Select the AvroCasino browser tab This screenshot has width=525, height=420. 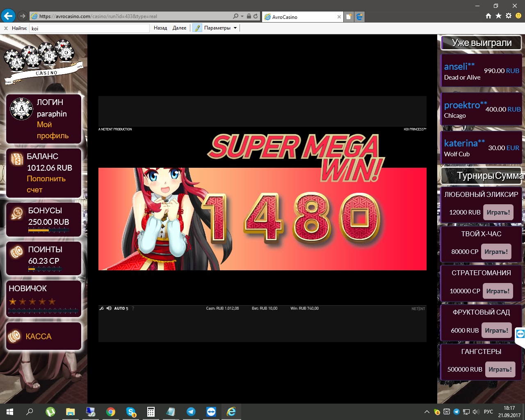coord(303,17)
